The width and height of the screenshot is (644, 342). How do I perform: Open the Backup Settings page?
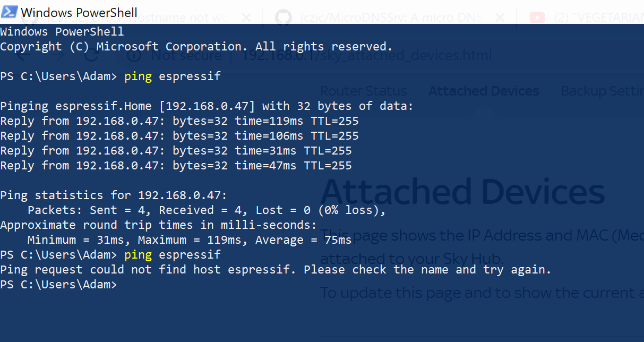pos(602,90)
